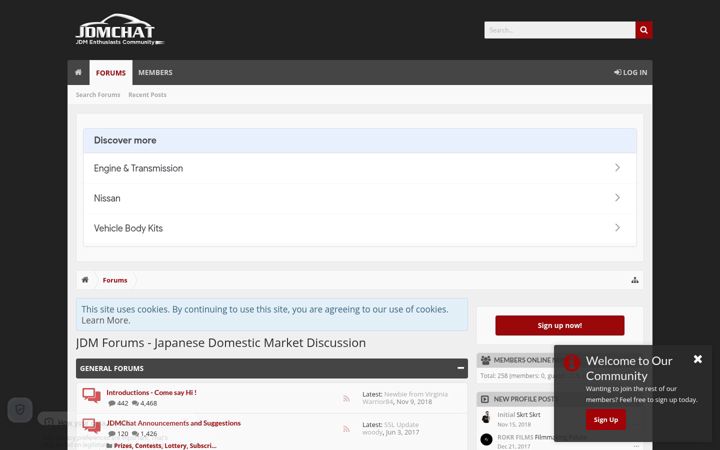Click the JDMChat logo
Viewport: 720px width, 450px height.
click(119, 29)
